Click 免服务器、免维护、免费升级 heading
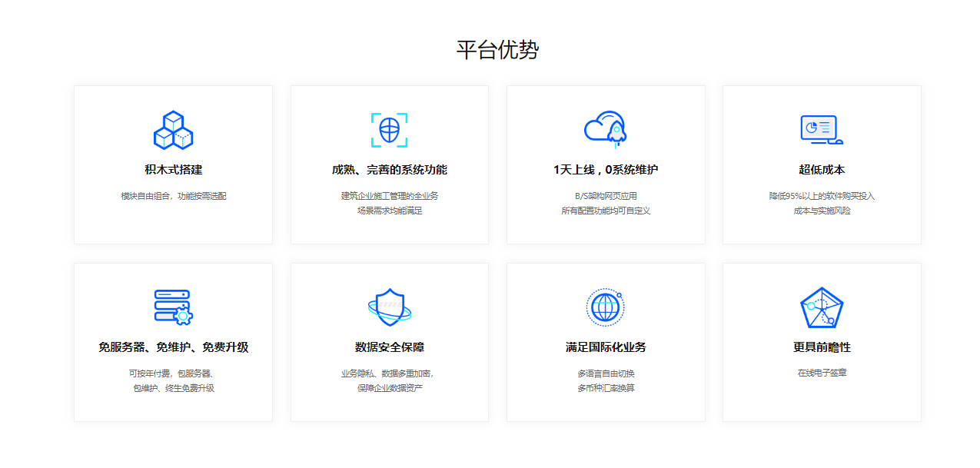 (x=173, y=347)
